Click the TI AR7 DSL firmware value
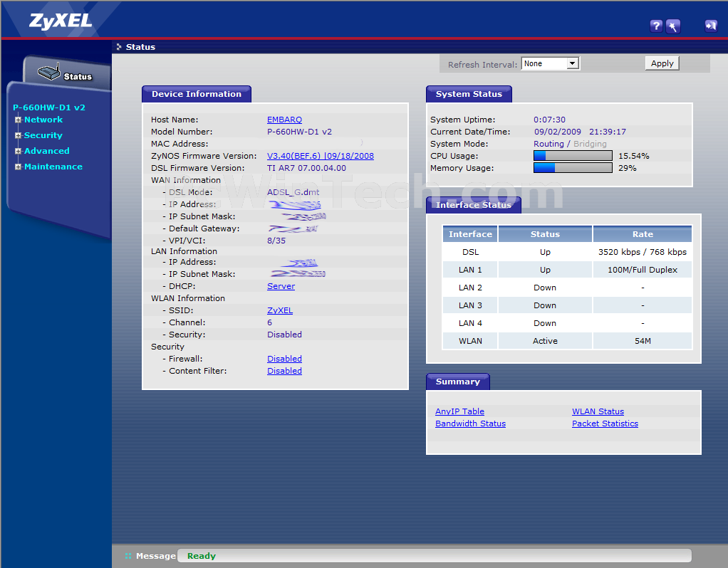728x568 pixels. pyautogui.click(x=306, y=168)
